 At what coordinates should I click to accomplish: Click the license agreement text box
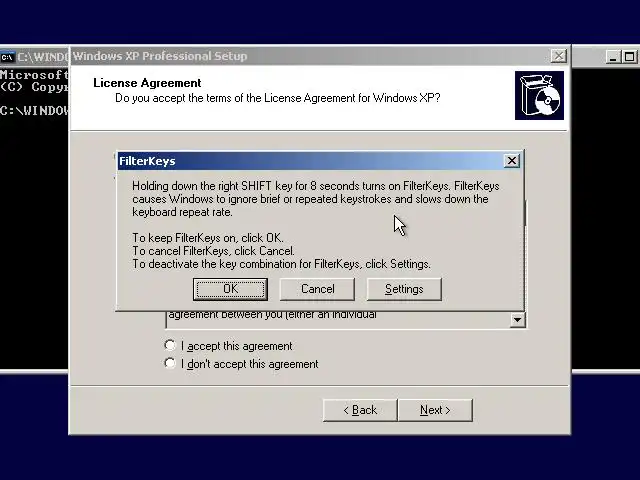pyautogui.click(x=339, y=319)
